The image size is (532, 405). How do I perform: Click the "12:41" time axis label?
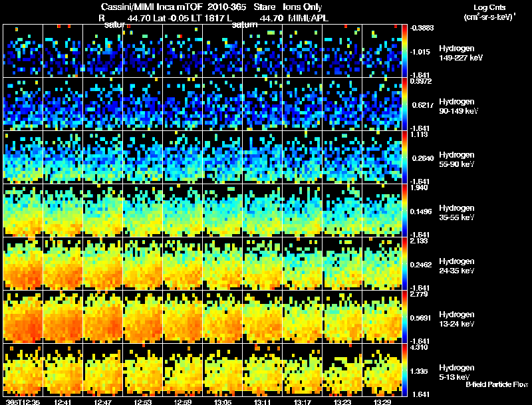[63, 402]
